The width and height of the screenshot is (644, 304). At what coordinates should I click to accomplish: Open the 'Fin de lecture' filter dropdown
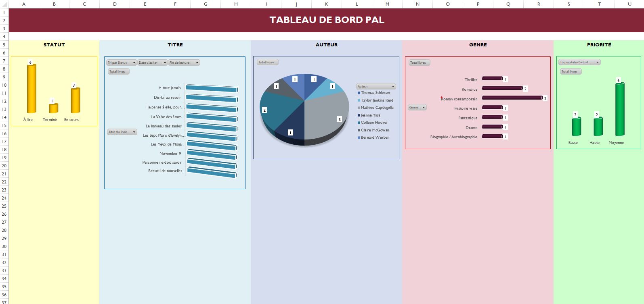[197, 63]
